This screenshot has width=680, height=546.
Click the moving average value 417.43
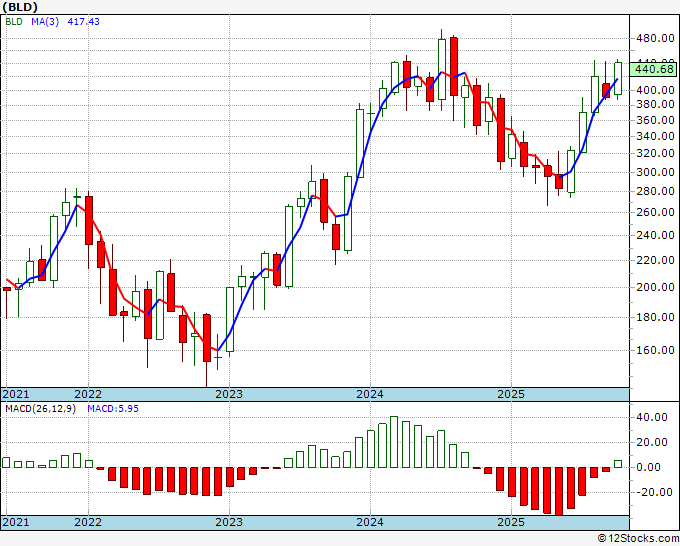coord(83,21)
